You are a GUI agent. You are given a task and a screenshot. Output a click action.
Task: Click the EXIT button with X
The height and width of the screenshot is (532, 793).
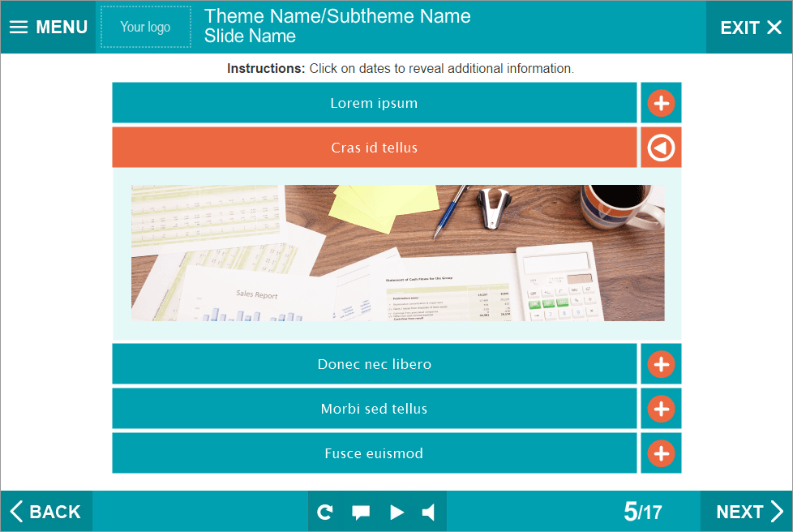click(750, 28)
